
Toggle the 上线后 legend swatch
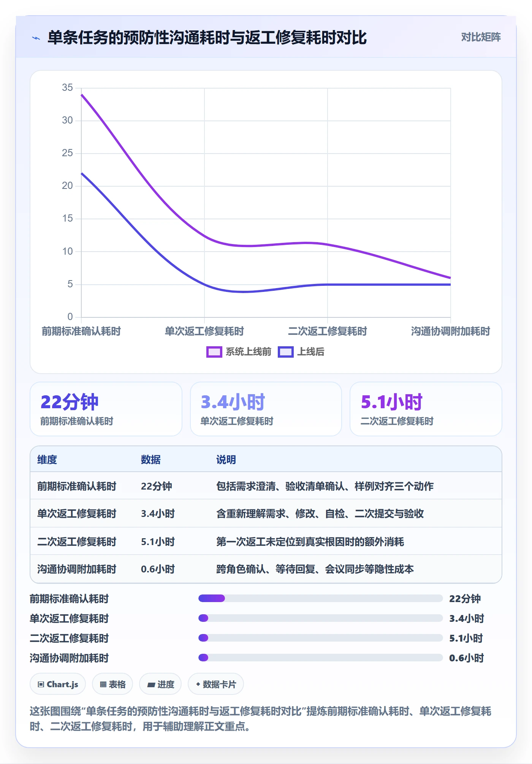point(285,352)
